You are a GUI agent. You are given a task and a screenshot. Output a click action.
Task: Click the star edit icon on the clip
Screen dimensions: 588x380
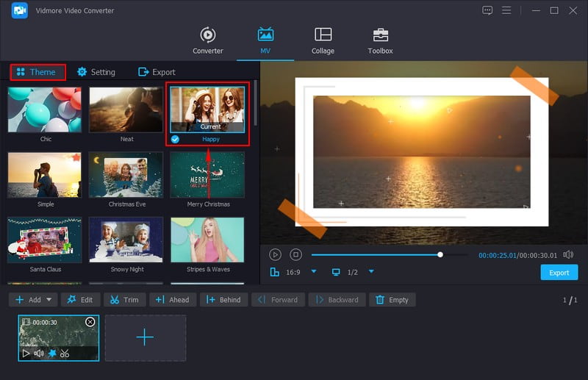pyautogui.click(x=52, y=354)
